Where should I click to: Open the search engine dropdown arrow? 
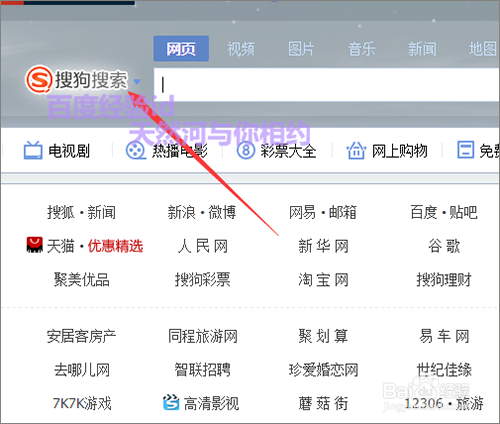click(137, 81)
